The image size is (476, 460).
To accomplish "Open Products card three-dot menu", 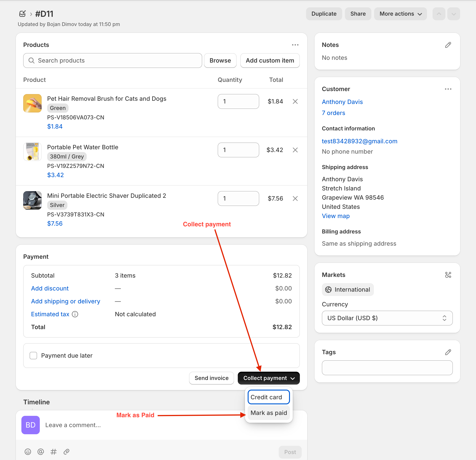I will pyautogui.click(x=295, y=45).
